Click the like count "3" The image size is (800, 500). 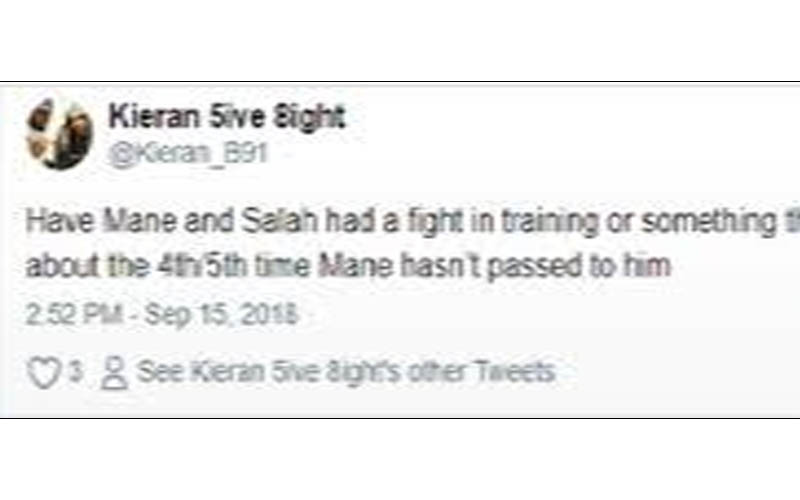(x=74, y=374)
